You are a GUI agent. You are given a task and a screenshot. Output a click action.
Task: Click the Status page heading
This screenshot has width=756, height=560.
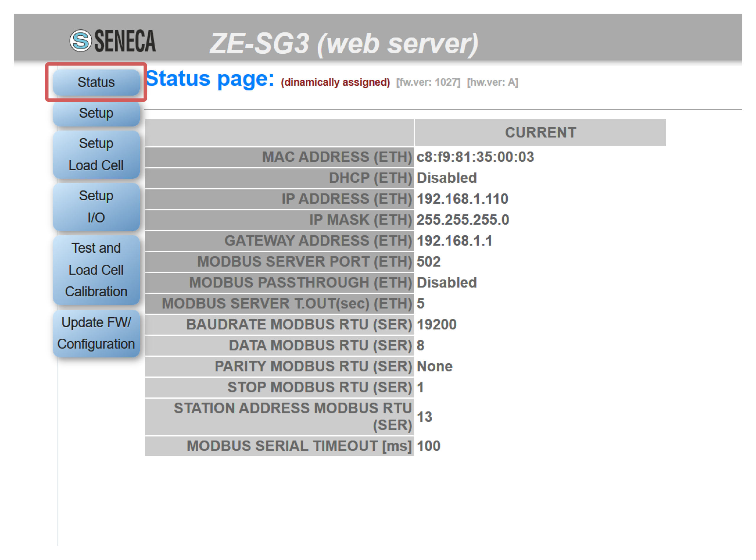tap(210, 79)
